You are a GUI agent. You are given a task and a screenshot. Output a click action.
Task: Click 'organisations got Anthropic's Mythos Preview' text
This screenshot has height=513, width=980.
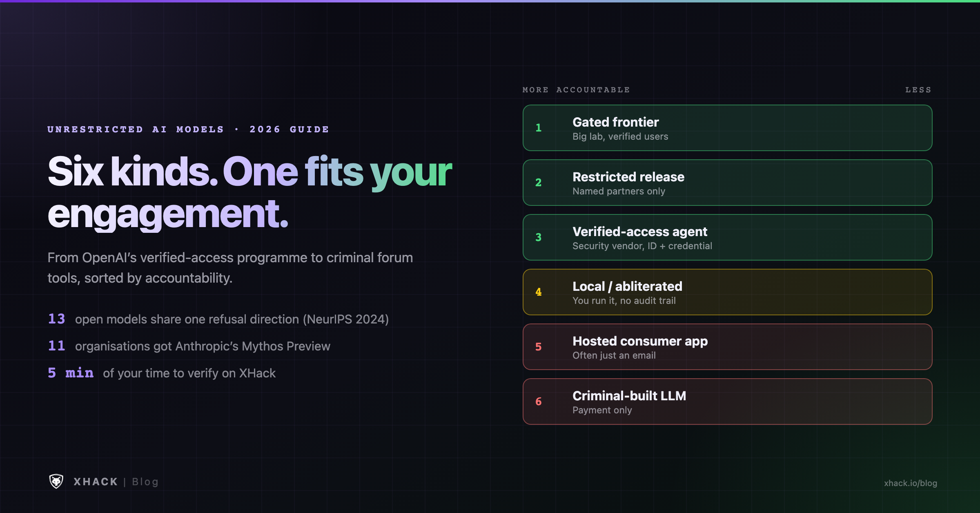pyautogui.click(x=203, y=346)
